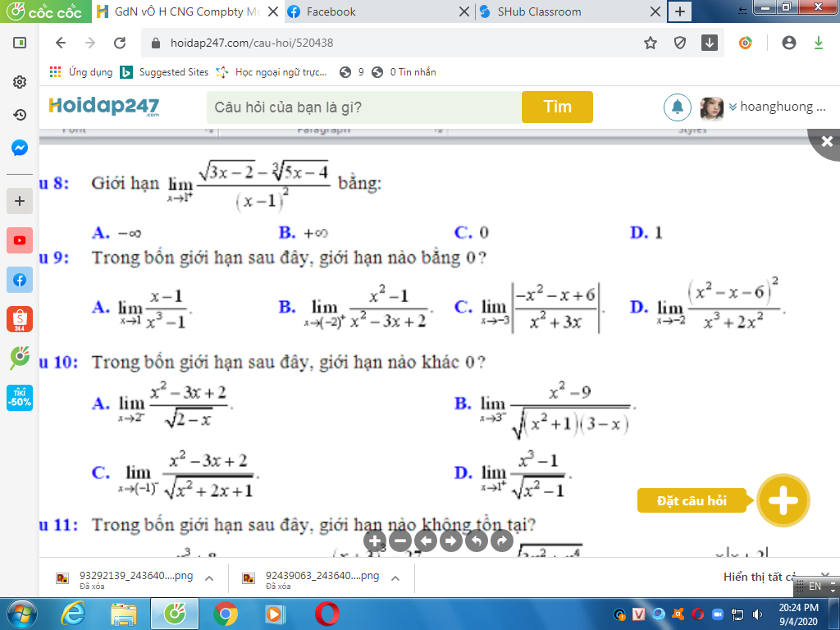Close the image viewer overlay
Image resolution: width=840 pixels, height=630 pixels.
pyautogui.click(x=827, y=141)
